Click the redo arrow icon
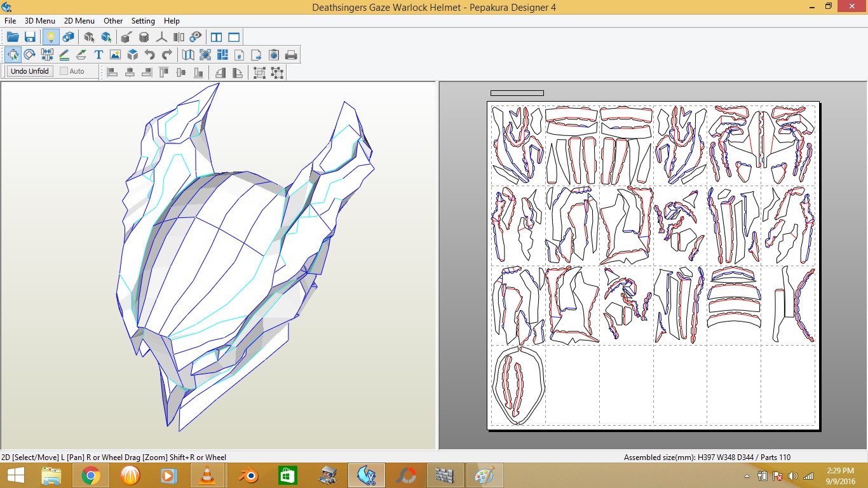The image size is (868, 488). point(167,55)
